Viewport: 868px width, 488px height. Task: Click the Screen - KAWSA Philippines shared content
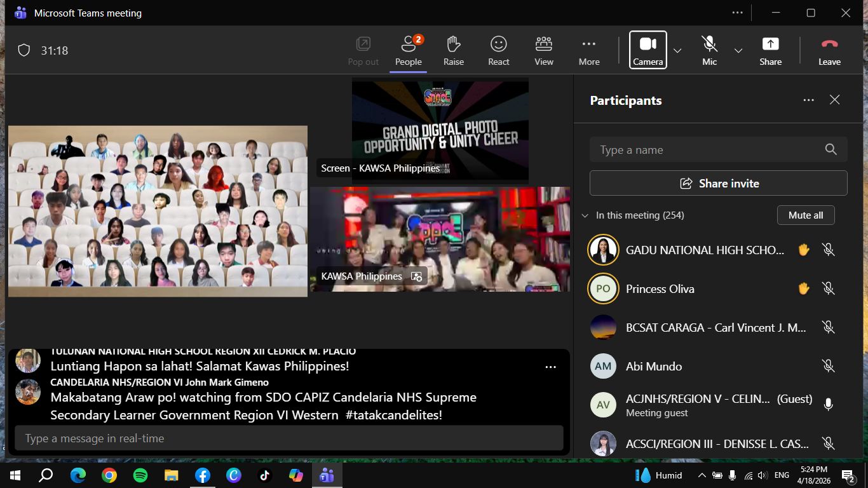tap(440, 131)
